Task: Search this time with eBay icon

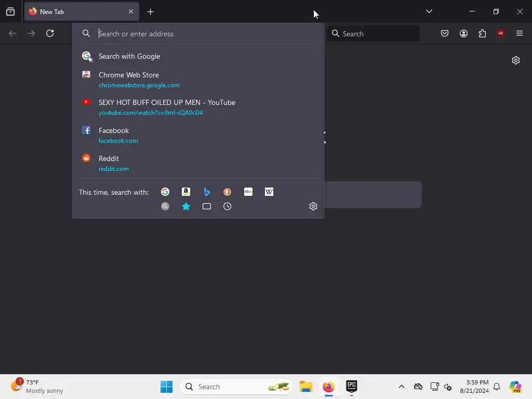Action: (248, 192)
